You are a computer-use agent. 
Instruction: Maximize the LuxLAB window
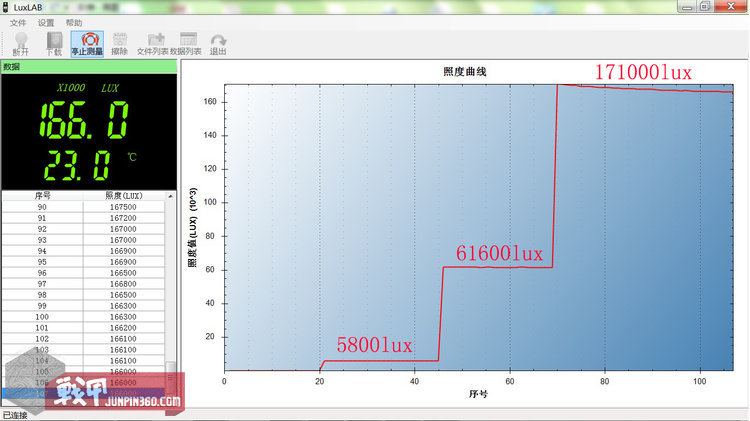pyautogui.click(x=705, y=6)
